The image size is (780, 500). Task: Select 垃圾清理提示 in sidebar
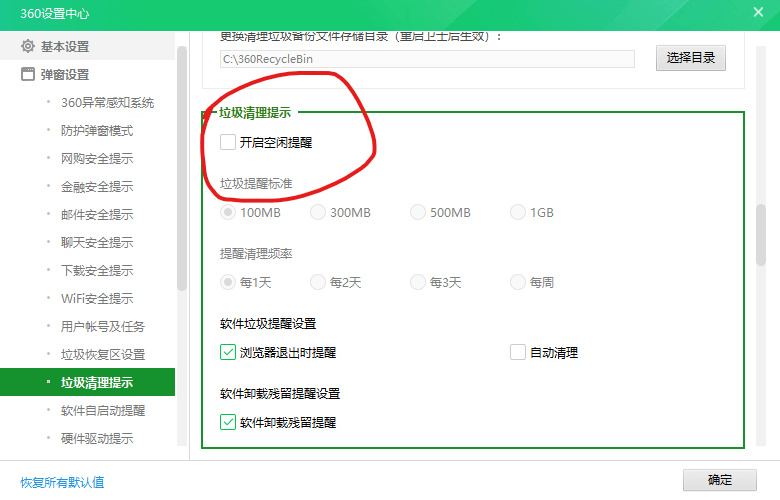(x=88, y=382)
